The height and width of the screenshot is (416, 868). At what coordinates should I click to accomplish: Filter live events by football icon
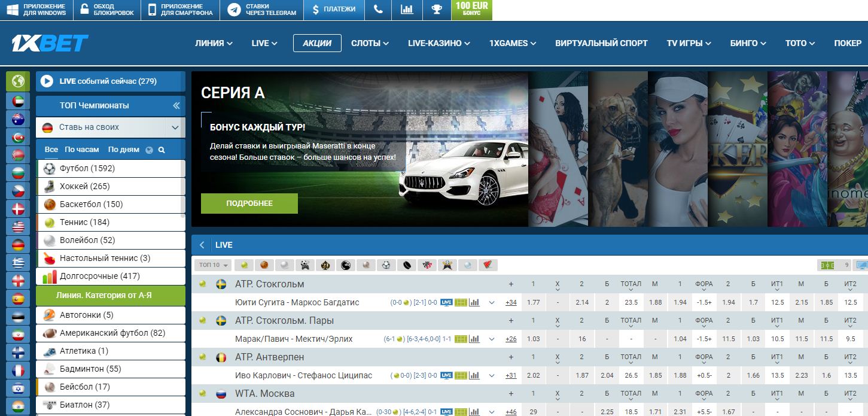click(386, 265)
